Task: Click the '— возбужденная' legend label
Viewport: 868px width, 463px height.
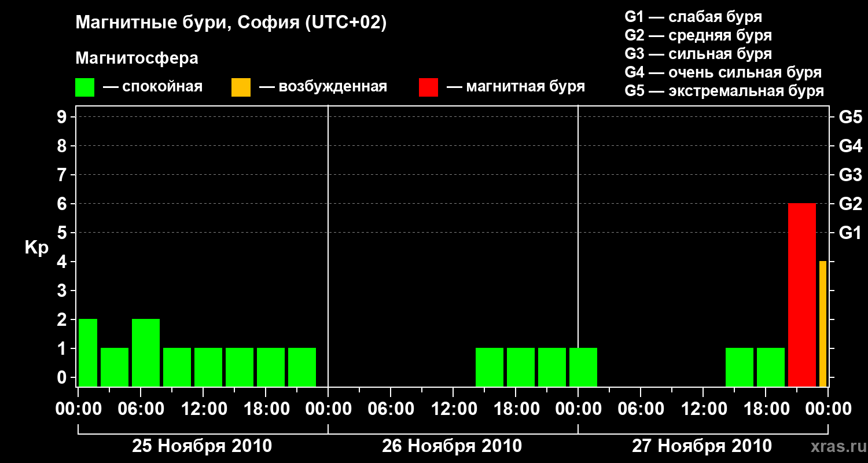Action: point(323,87)
